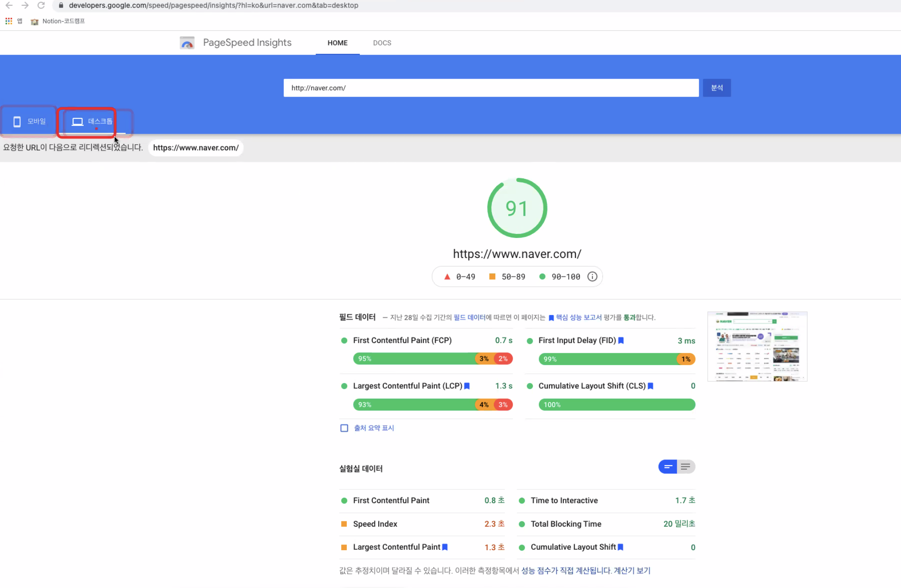Click the blue bookmark icon beside First Input Delay
This screenshot has width=901, height=588.
[x=621, y=340]
